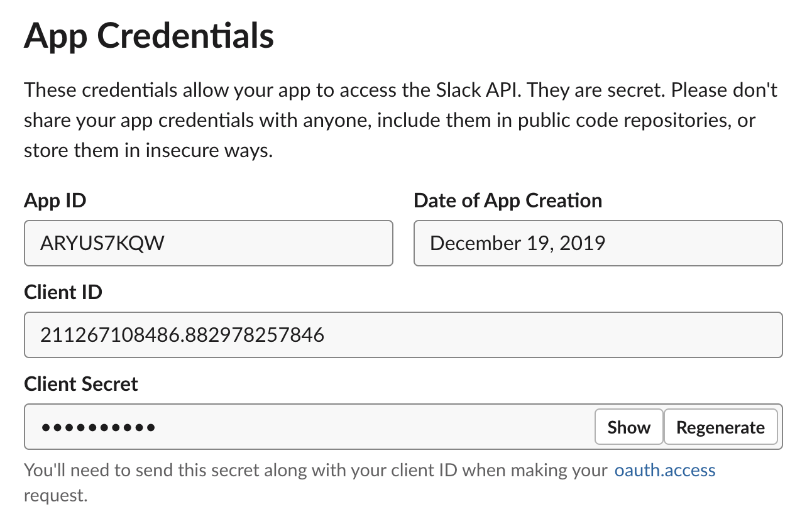Reveal the Client Secret with Show button
The image size is (812, 519).
point(628,427)
